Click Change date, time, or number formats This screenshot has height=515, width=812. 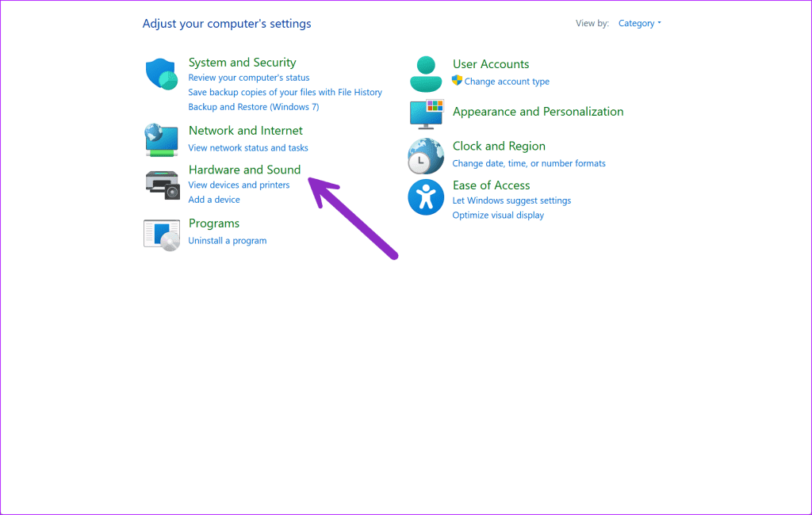[530, 163]
